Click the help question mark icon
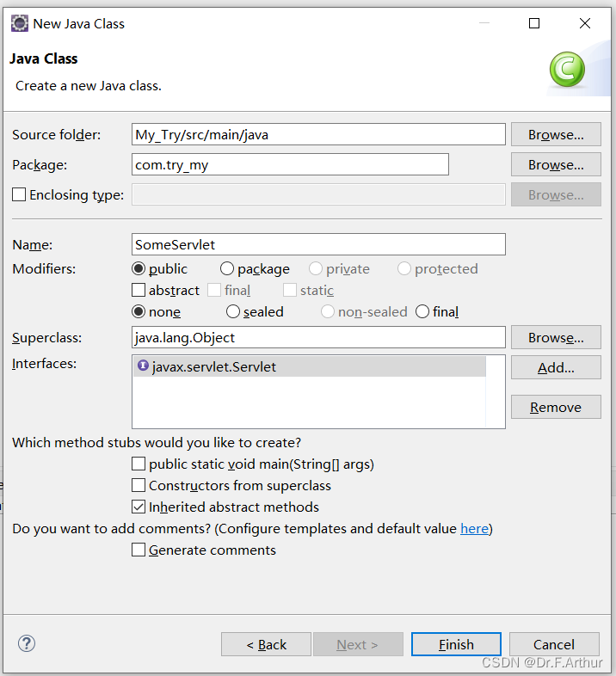The height and width of the screenshot is (676, 616). click(27, 643)
